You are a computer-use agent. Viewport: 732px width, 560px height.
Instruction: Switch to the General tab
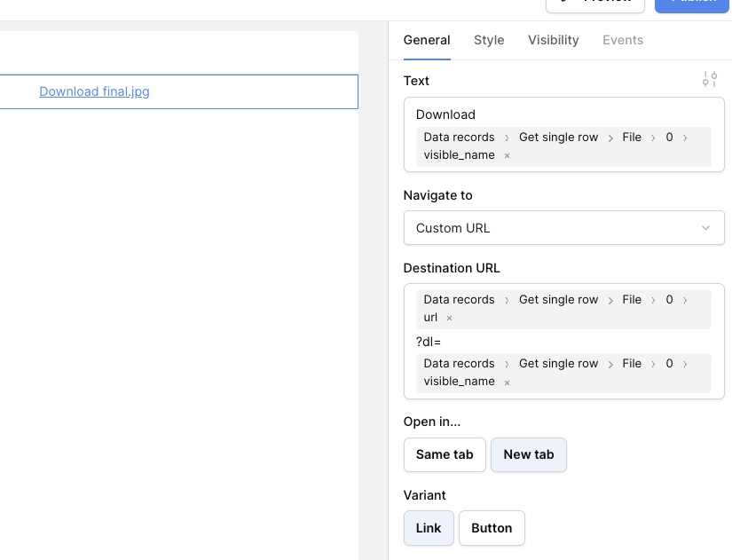[427, 40]
